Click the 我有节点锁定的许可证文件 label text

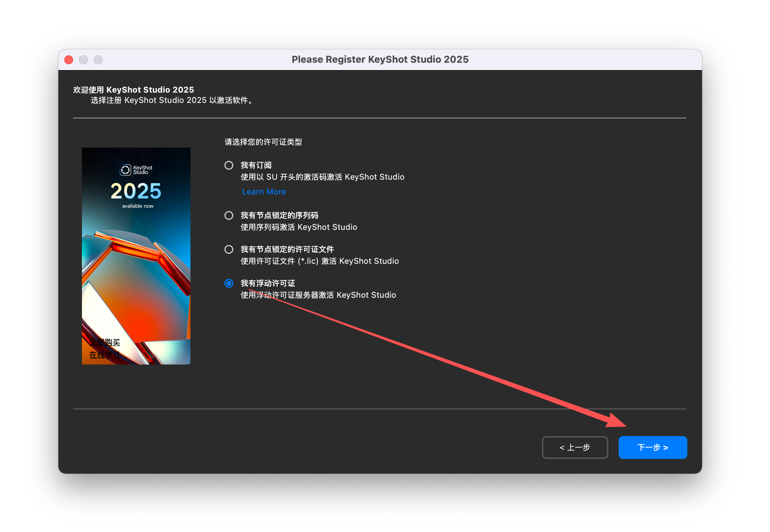point(287,249)
